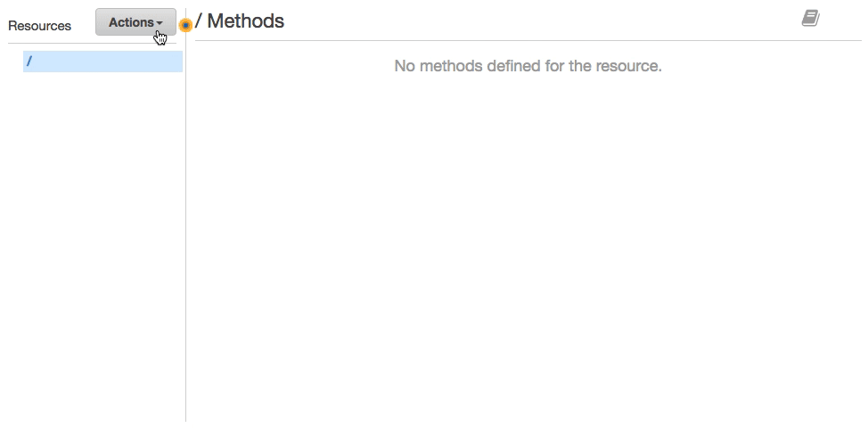The width and height of the screenshot is (868, 428).
Task: Click the line under the Resources header
Action: [x=92, y=43]
